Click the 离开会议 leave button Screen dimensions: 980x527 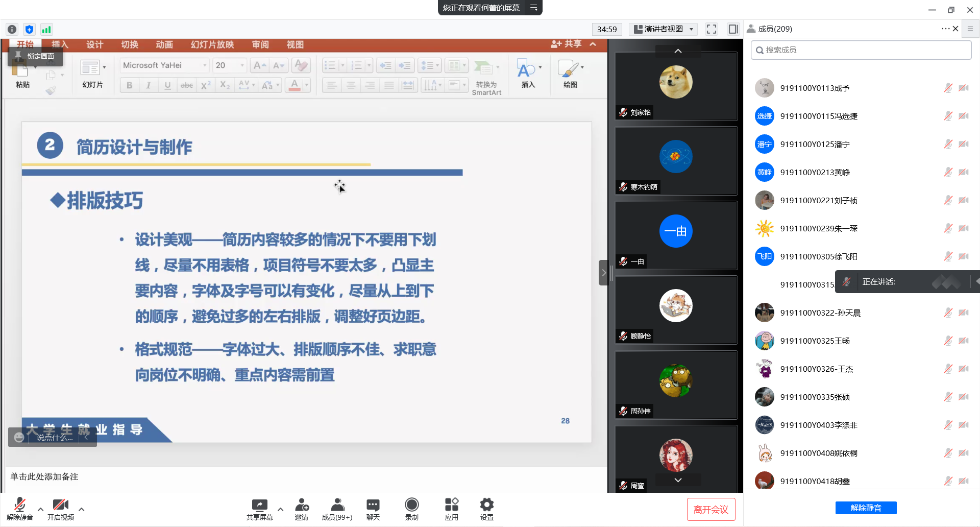(x=710, y=509)
